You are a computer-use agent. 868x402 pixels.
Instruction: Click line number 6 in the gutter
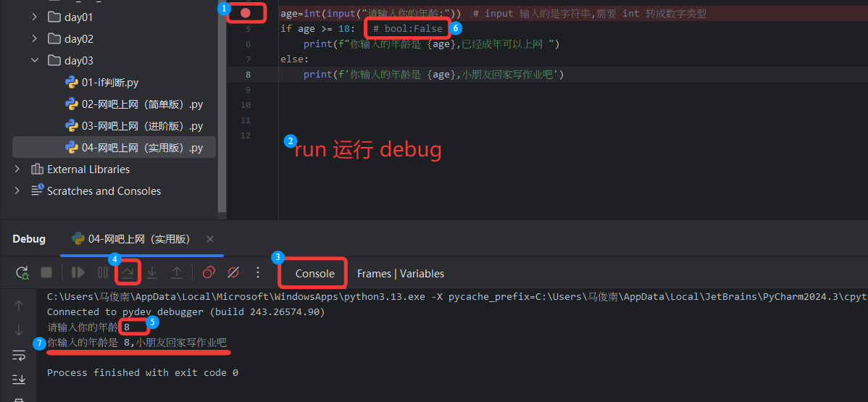point(248,43)
